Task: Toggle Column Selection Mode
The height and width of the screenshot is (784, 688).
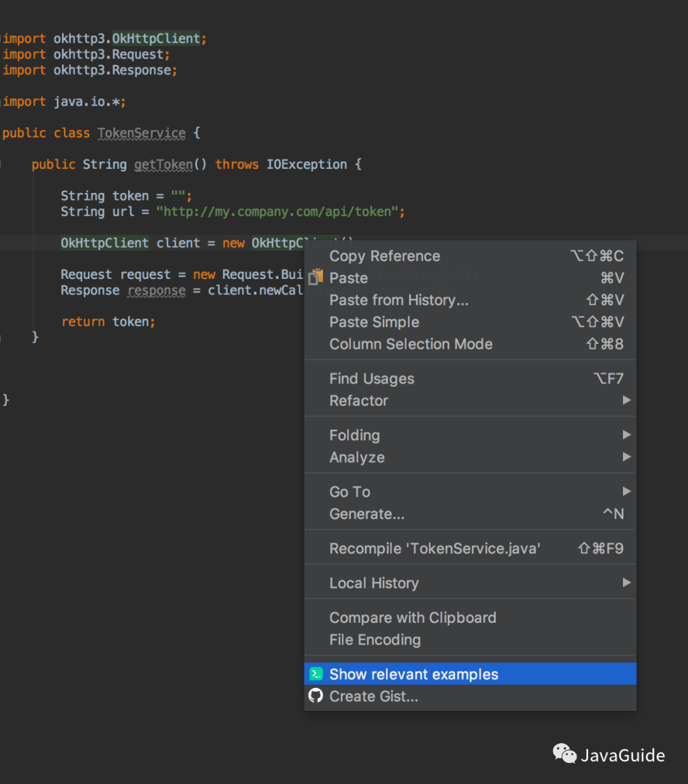Action: pyautogui.click(x=411, y=344)
